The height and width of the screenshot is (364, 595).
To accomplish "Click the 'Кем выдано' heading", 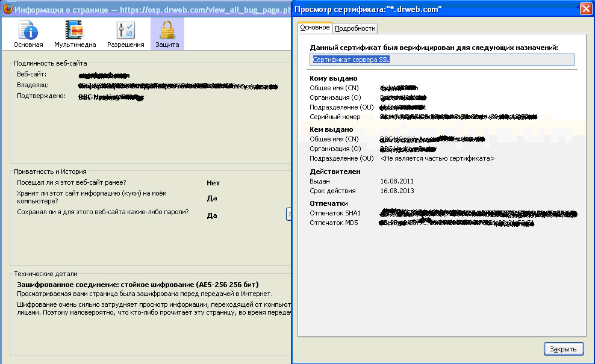I will coord(331,130).
